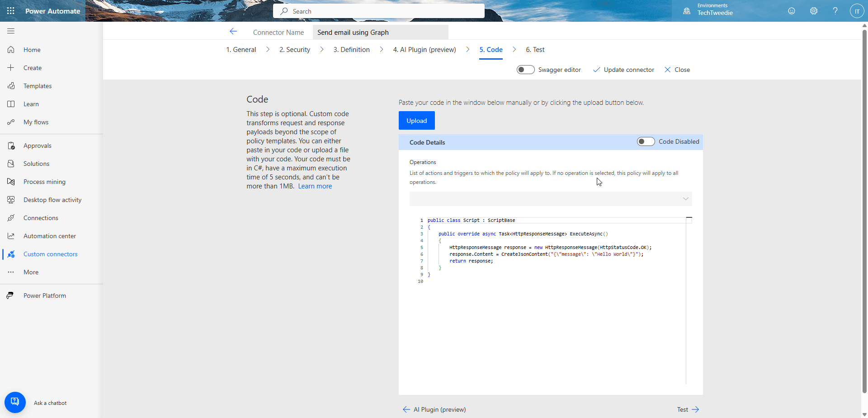Collapse the sidebar with the hamburger icon
Image resolution: width=868 pixels, height=418 pixels.
coord(10,31)
